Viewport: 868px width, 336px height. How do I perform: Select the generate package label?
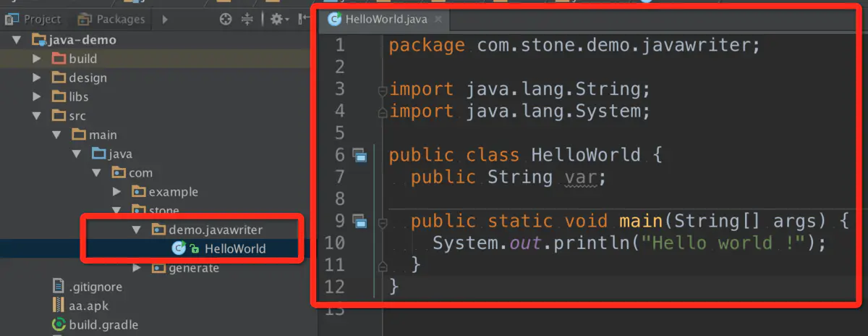pyautogui.click(x=194, y=268)
